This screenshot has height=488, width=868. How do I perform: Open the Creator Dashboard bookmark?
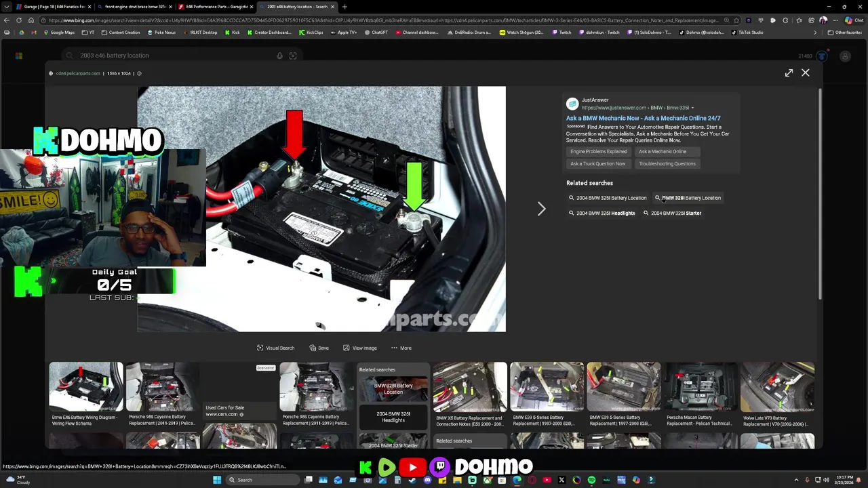[269, 33]
